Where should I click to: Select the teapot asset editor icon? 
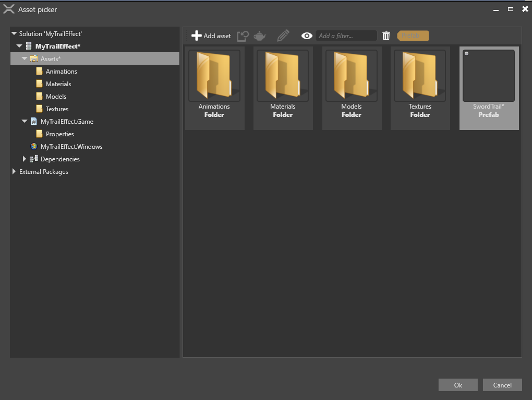(259, 36)
